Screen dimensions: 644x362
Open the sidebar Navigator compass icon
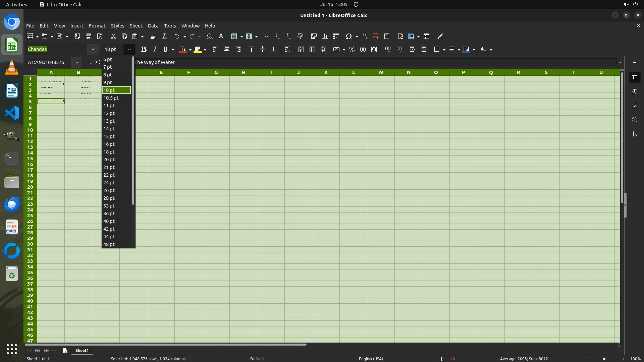pyautogui.click(x=635, y=120)
